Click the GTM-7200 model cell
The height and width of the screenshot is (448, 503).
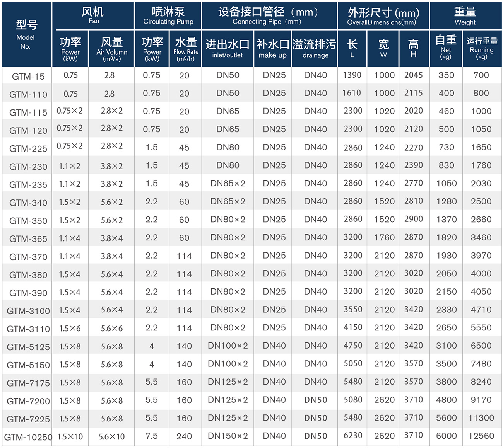click(x=28, y=401)
